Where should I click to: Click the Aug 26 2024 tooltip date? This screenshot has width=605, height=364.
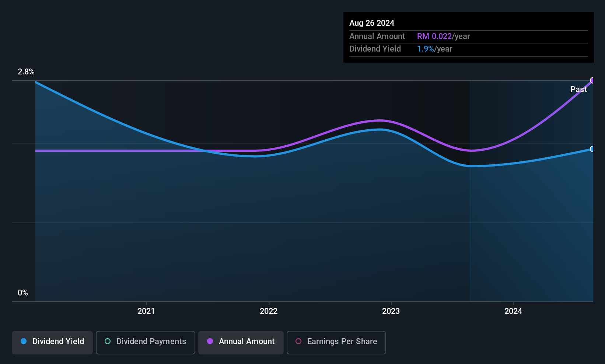pyautogui.click(x=372, y=23)
